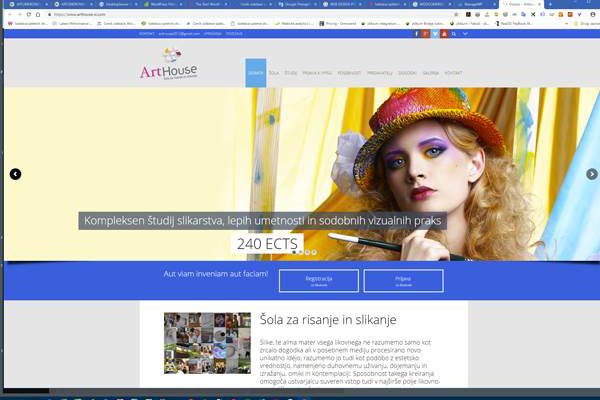Switch to the first browser tab
Viewport: 600px width, 400px height.
coord(27,4)
